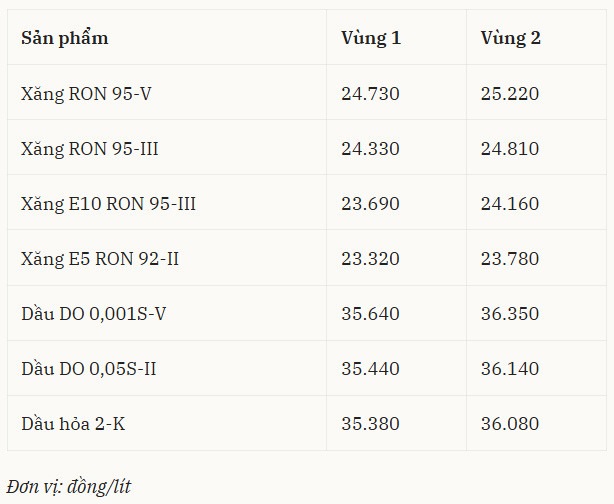Click the 36.140 price value

tap(510, 369)
